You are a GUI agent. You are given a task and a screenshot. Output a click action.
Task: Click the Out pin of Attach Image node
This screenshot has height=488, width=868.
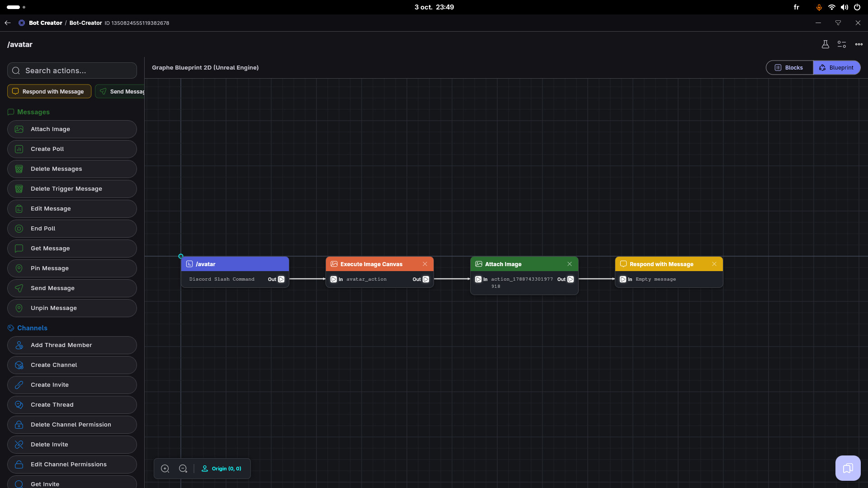[x=571, y=279]
